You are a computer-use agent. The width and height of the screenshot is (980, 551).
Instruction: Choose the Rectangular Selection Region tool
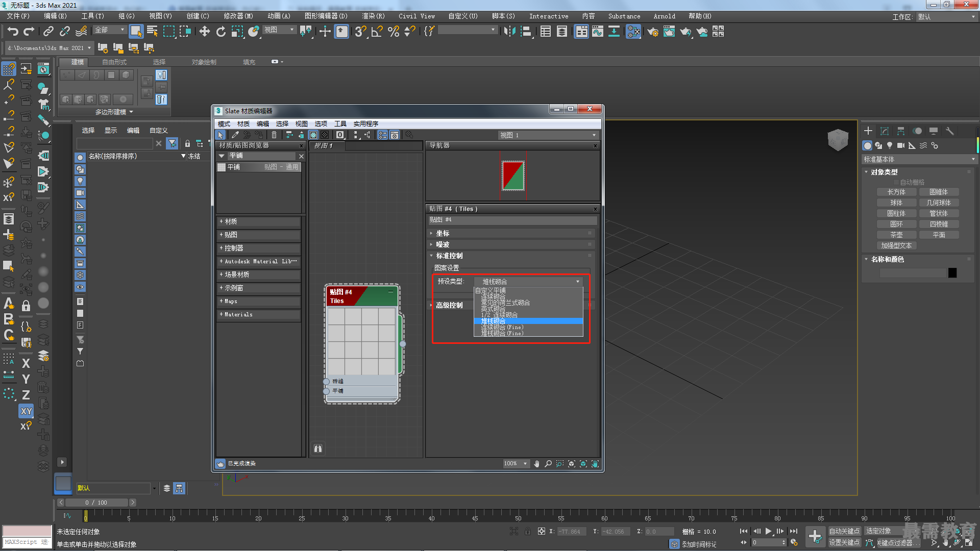click(168, 32)
